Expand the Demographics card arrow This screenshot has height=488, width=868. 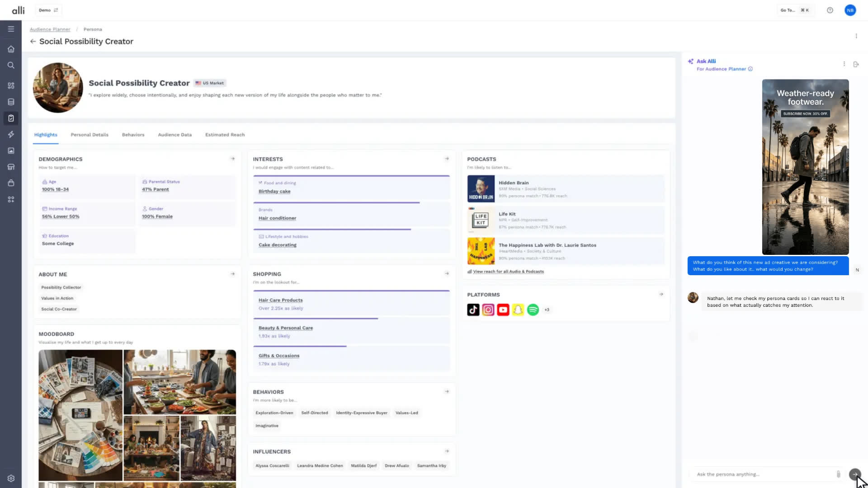pyautogui.click(x=233, y=159)
